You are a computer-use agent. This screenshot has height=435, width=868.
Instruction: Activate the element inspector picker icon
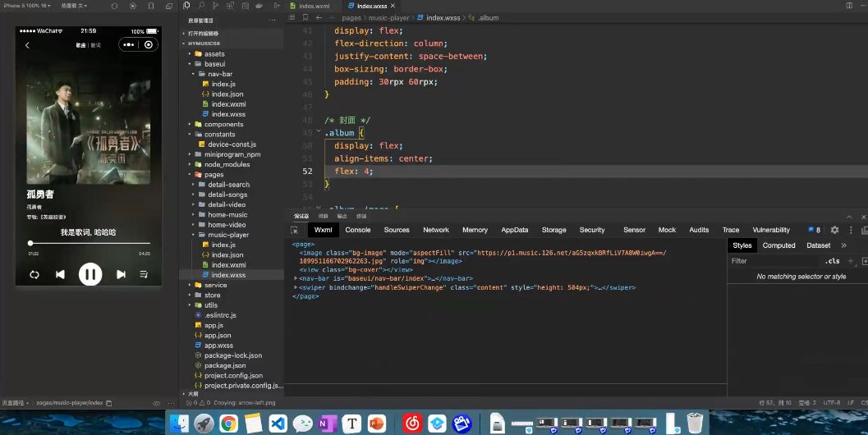click(295, 231)
